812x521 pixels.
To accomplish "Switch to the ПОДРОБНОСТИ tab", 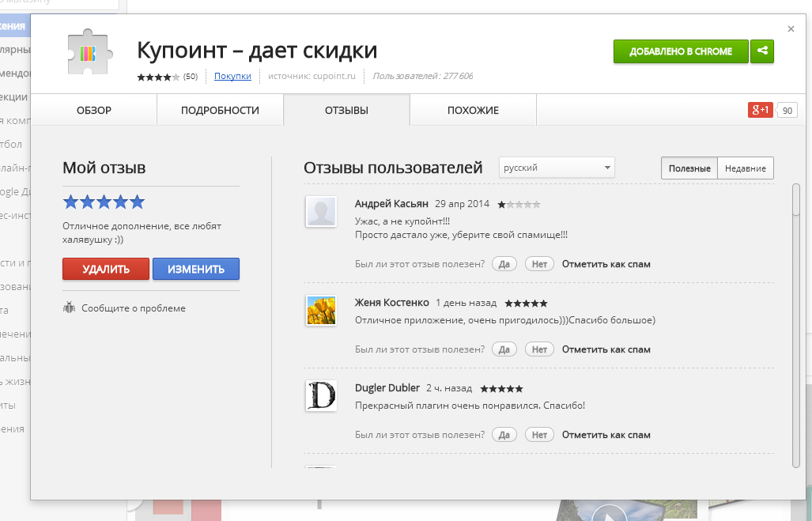I will coord(220,110).
